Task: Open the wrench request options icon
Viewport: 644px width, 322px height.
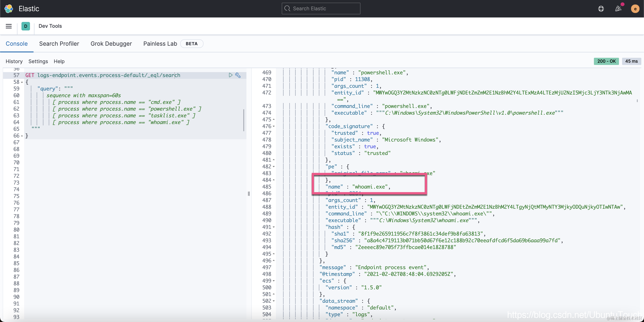Action: click(x=238, y=75)
